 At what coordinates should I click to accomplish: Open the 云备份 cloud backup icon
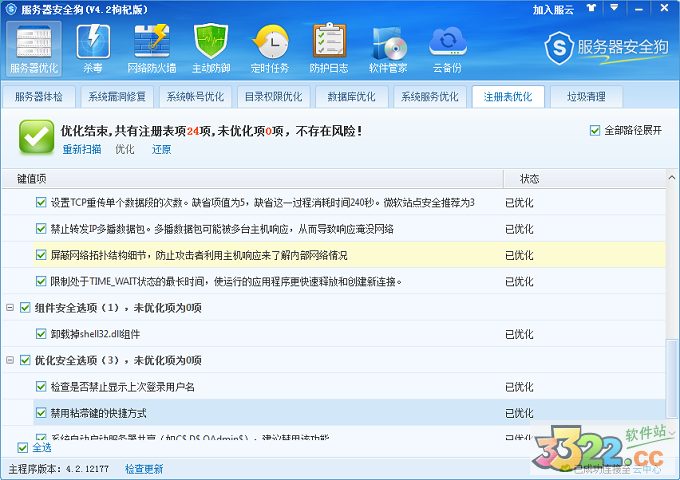447,49
